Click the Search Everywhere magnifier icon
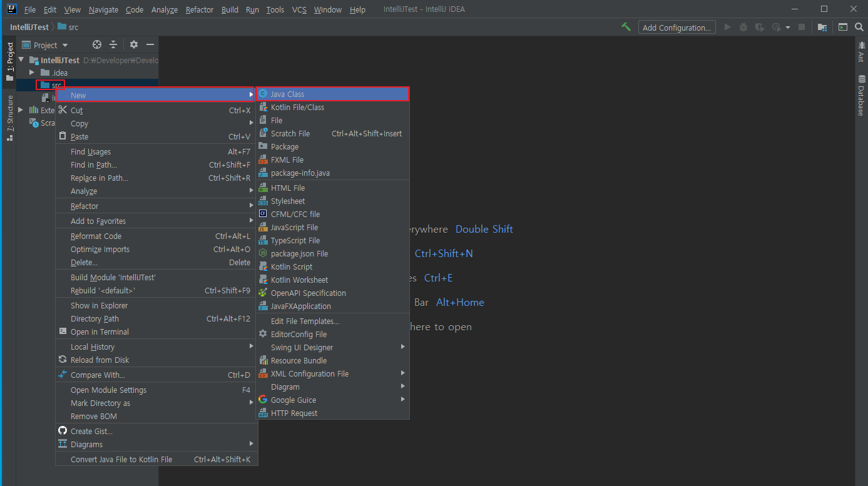 point(858,27)
